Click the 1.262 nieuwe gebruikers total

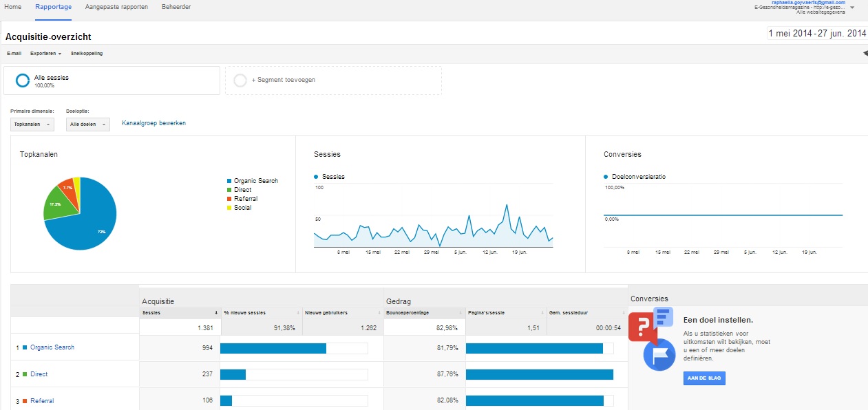[x=368, y=328]
